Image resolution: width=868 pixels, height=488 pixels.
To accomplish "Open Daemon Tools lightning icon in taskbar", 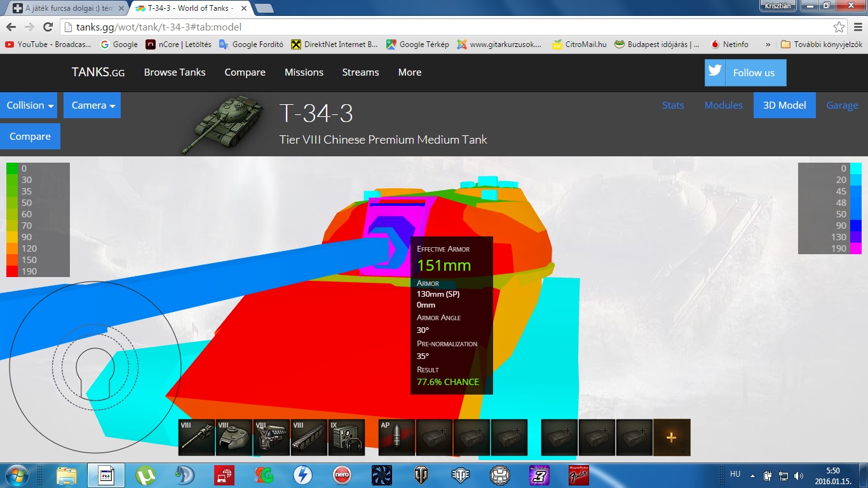I will pyautogui.click(x=303, y=475).
